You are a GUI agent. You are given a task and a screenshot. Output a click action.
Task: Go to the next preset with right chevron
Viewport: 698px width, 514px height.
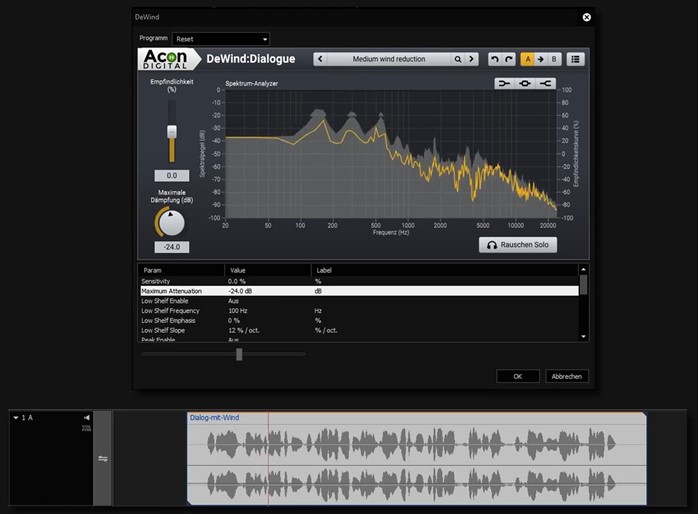471,59
